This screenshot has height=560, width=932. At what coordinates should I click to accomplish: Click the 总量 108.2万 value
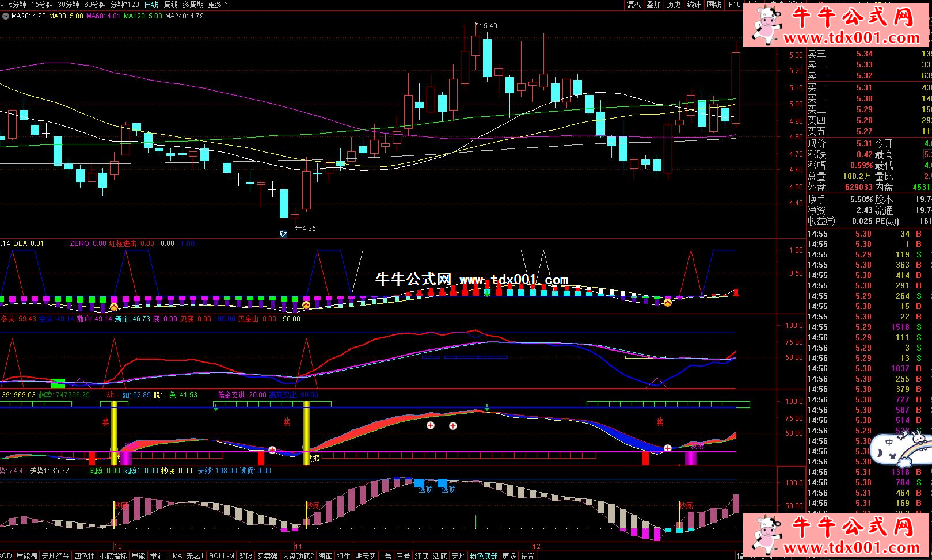tap(858, 176)
